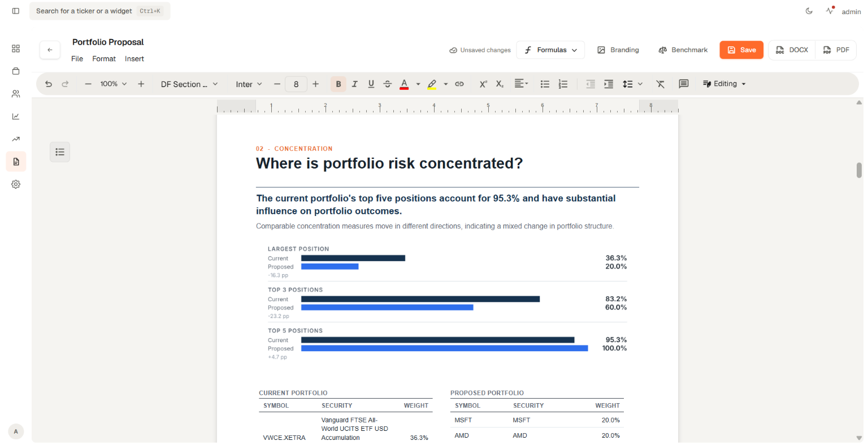Viewport: 868px width, 445px height.
Task: Open the trending arrow icon in sidebar
Action: (16, 139)
